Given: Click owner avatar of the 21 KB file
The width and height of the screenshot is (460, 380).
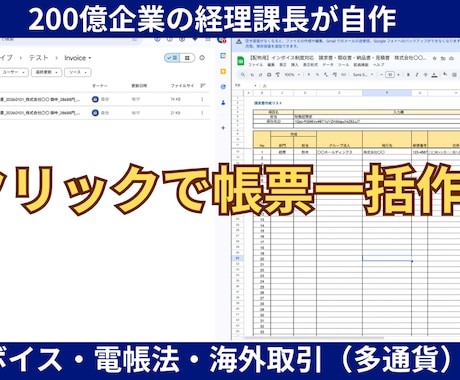Looking at the screenshot, I should pyautogui.click(x=95, y=113).
